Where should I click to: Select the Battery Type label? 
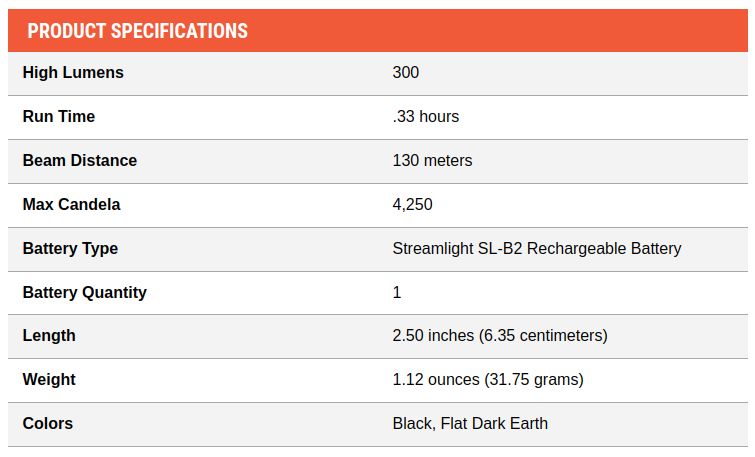70,249
